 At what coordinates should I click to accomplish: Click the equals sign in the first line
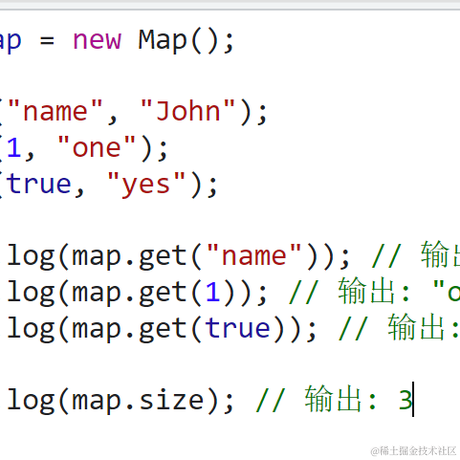pyautogui.click(x=47, y=41)
